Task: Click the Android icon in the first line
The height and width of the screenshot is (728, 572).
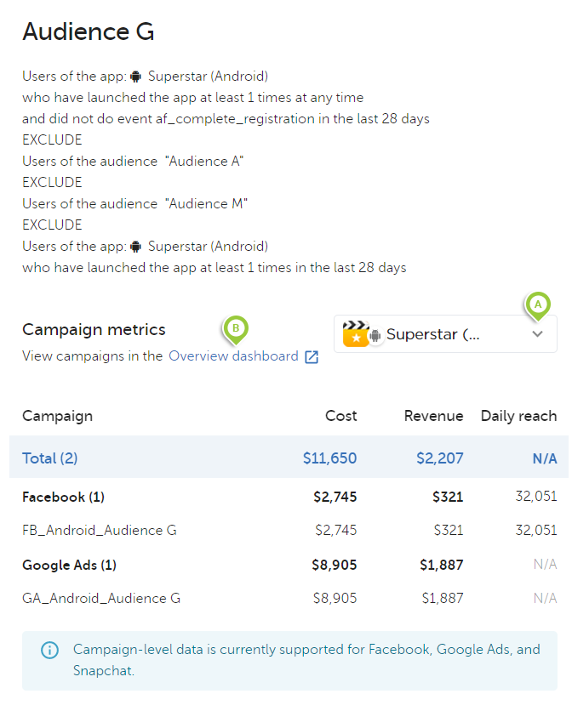Action: tap(135, 77)
